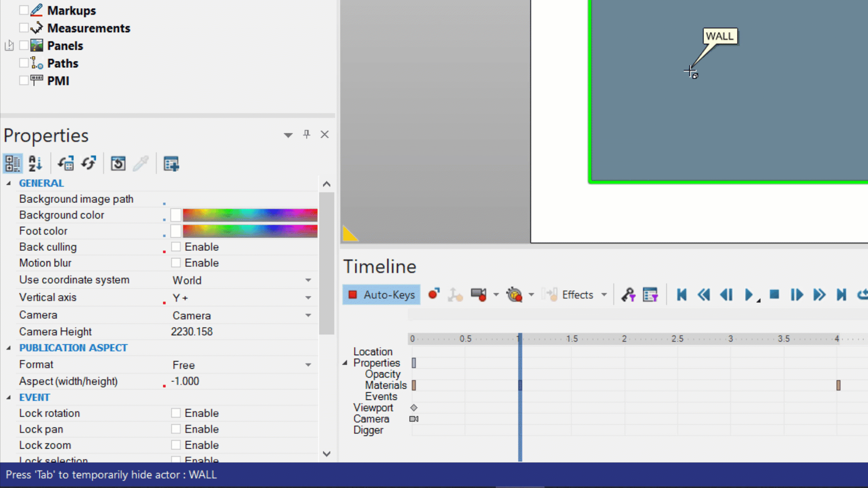
Task: Collapse the GENERAL property section
Action: [9, 183]
